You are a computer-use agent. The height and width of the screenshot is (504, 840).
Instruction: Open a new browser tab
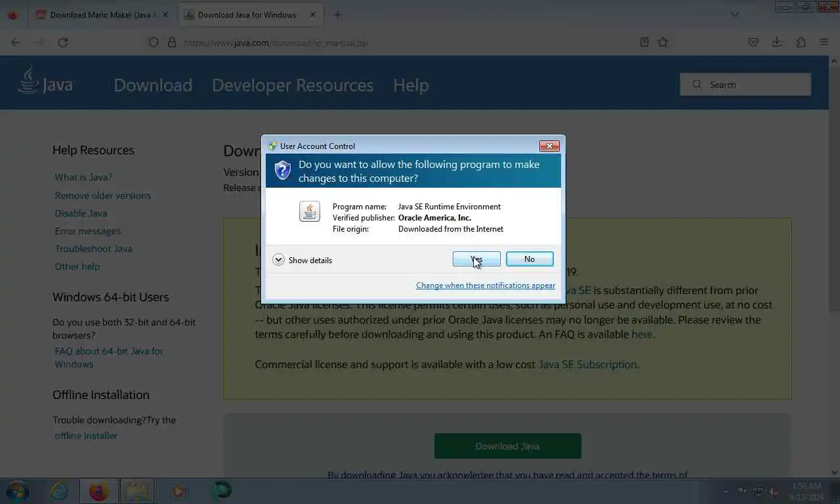point(337,14)
